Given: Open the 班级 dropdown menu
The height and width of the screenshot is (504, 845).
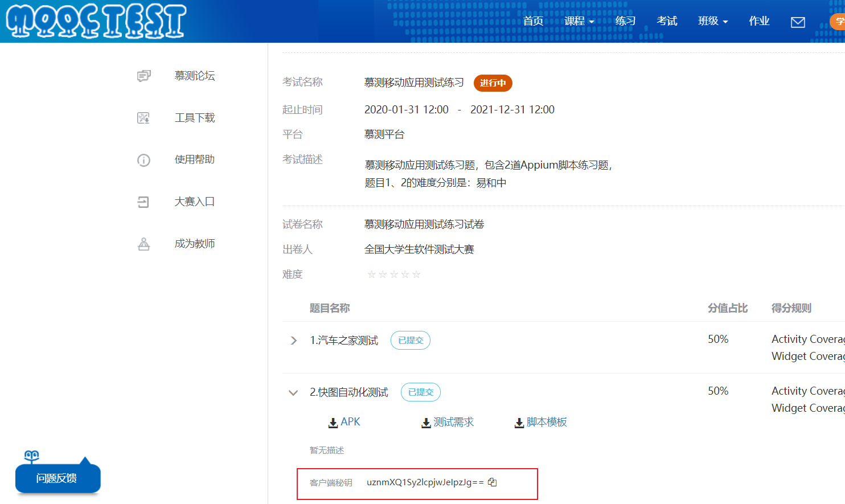Looking at the screenshot, I should [713, 21].
